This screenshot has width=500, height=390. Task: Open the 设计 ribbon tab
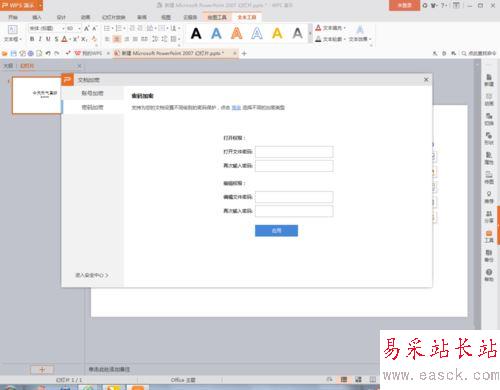point(61,17)
